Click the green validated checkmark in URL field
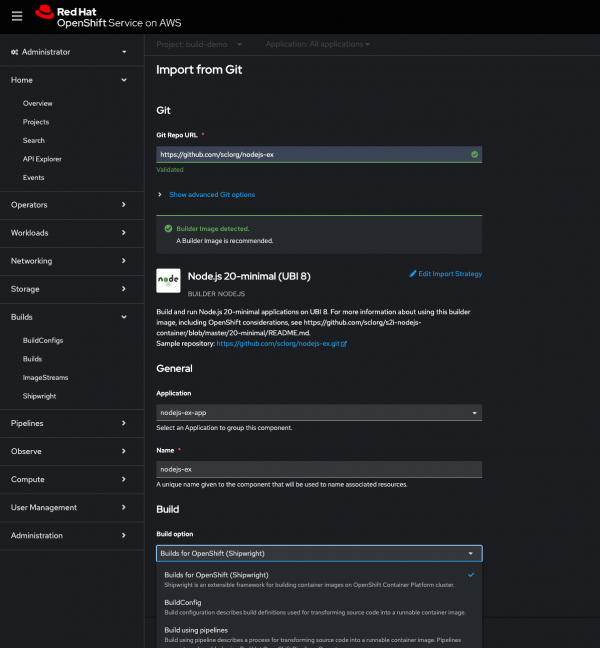This screenshot has width=600, height=648. pos(474,155)
